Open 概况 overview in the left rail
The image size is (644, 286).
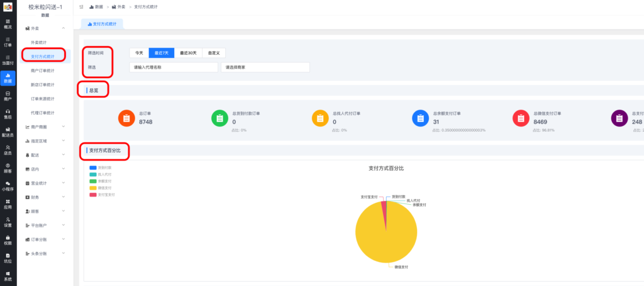(8, 24)
